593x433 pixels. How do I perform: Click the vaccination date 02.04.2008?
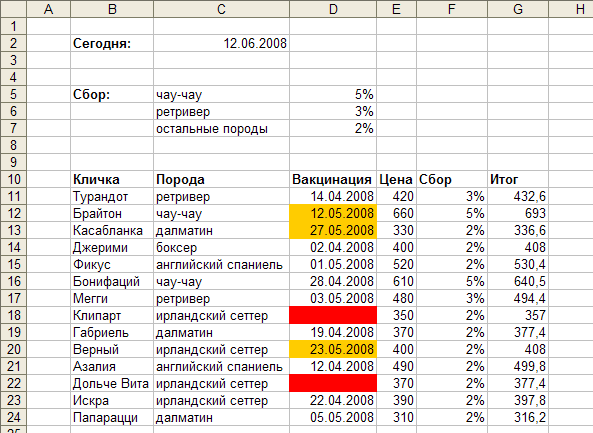click(x=333, y=248)
